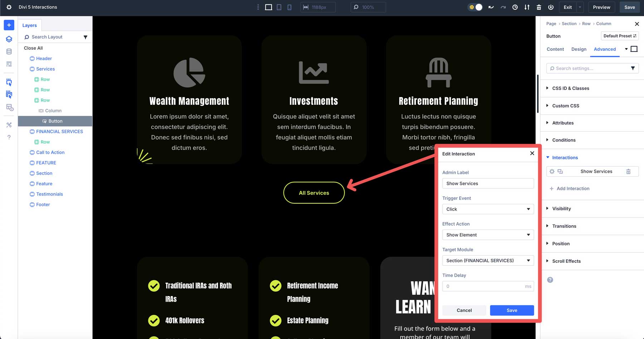Duplicate the Show Services interaction
The width and height of the screenshot is (644, 339).
560,171
